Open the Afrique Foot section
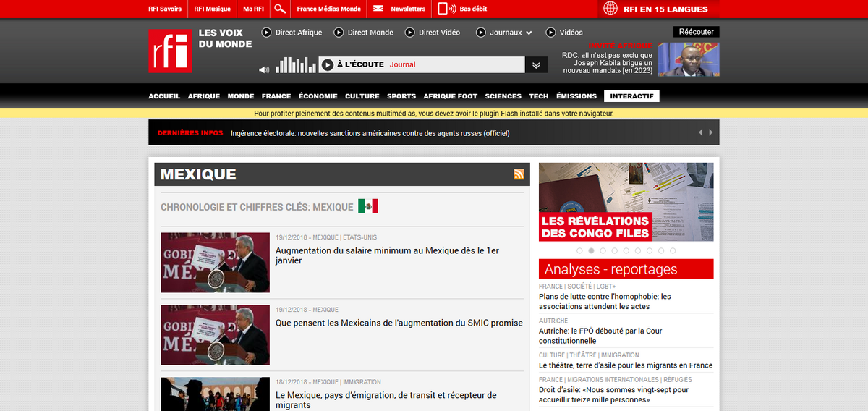 (x=450, y=96)
